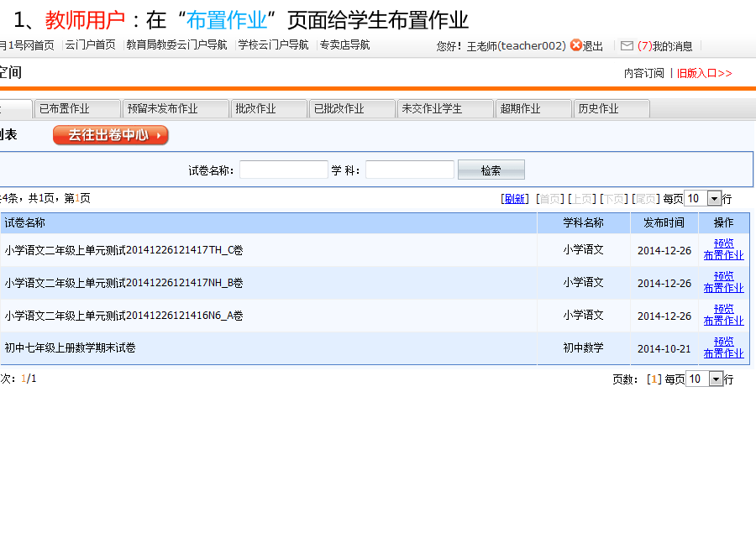The width and height of the screenshot is (756, 533).
Task: Open 教育局教委云门户导航 in top navigation
Action: (176, 45)
